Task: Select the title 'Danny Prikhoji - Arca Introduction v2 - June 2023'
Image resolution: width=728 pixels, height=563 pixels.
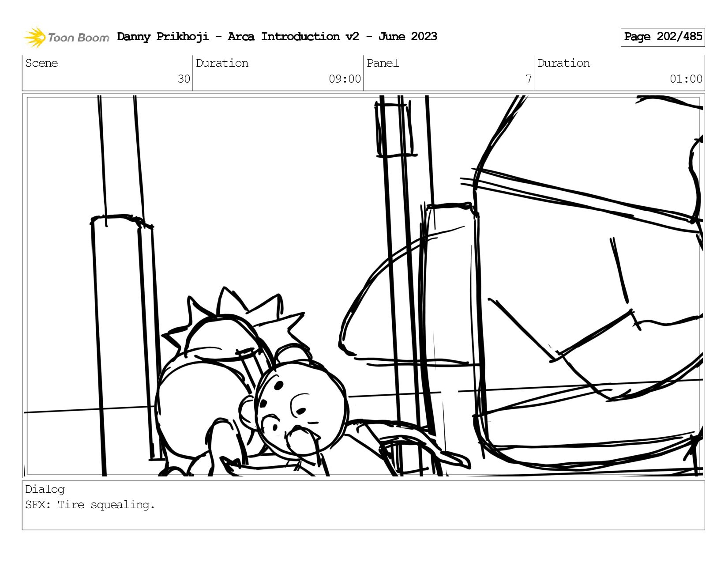Action: (x=277, y=37)
